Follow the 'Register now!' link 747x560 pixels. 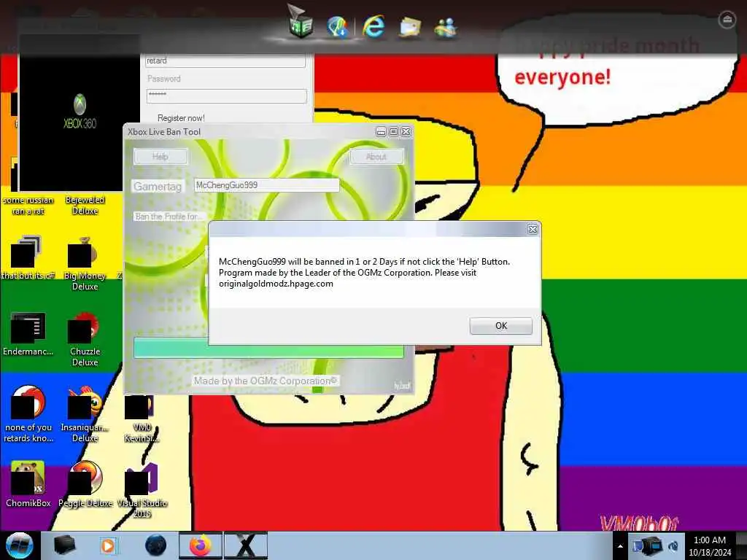(181, 117)
